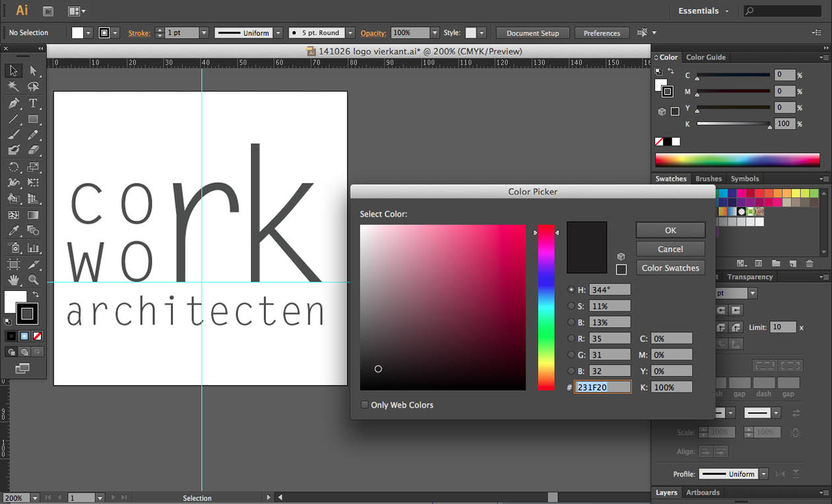Switch to the Symbols tab
Screen dimensions: 832x504
745,179
